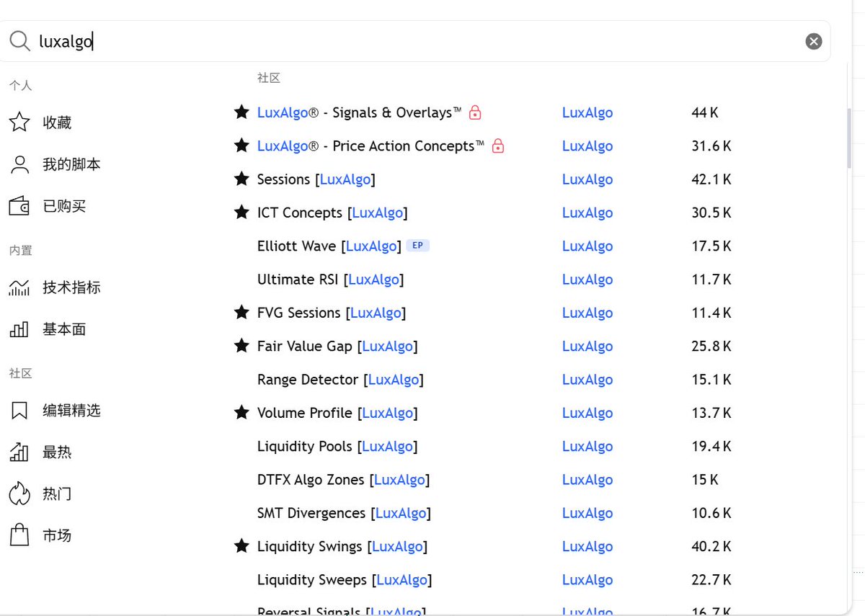This screenshot has height=616, width=865.
Task: Clear the search text with the X button
Action: pyautogui.click(x=814, y=41)
